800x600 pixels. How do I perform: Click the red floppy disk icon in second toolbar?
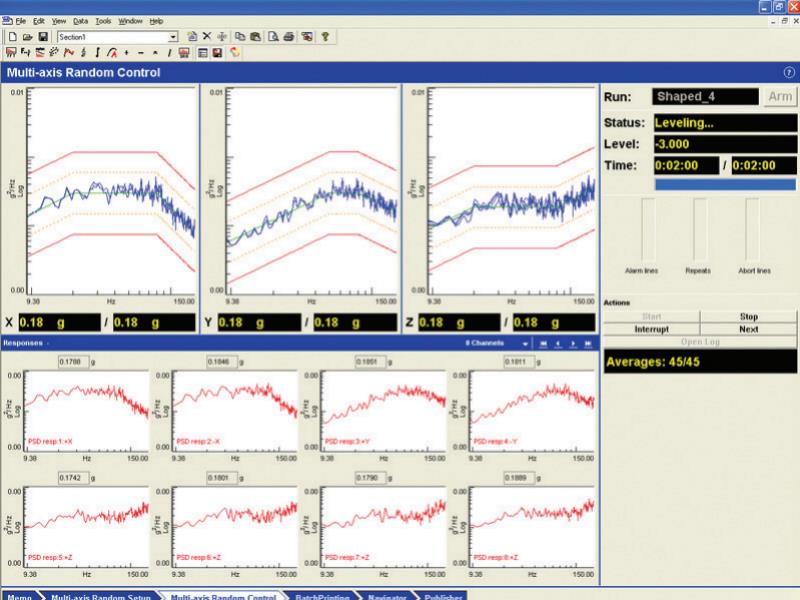click(217, 53)
